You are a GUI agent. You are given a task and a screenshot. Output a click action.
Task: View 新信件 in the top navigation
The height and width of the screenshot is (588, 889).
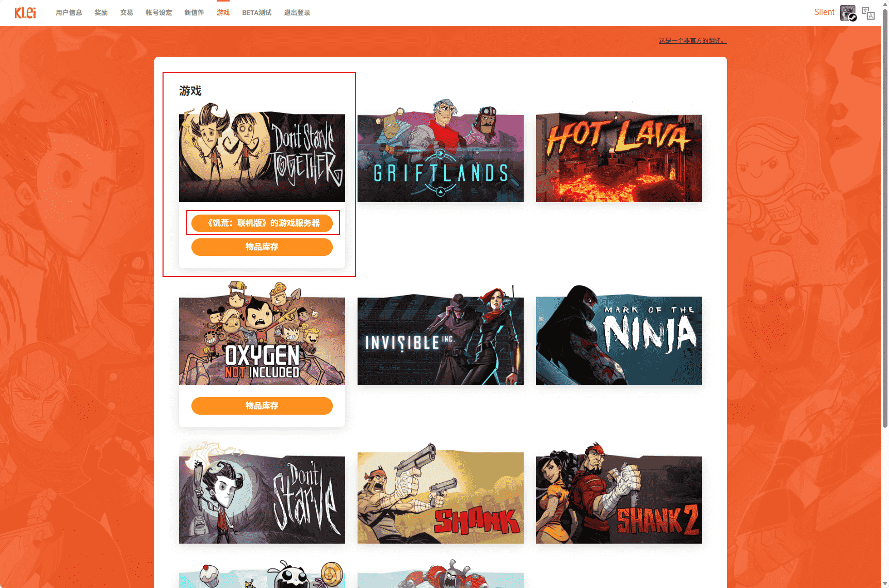pyautogui.click(x=194, y=12)
